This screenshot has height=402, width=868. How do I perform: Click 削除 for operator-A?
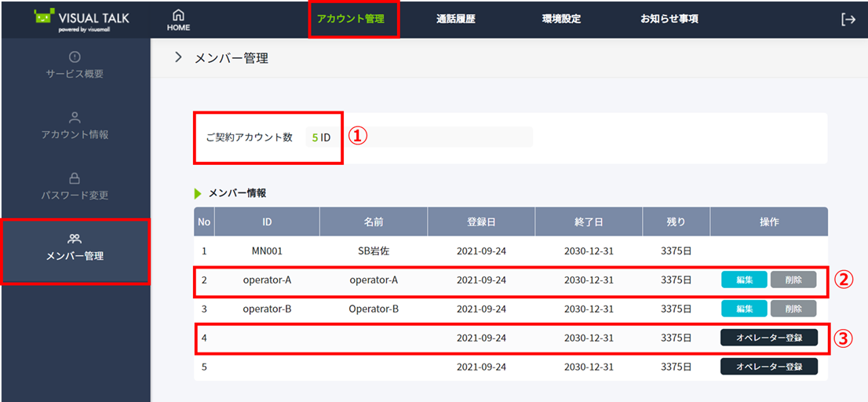click(793, 280)
